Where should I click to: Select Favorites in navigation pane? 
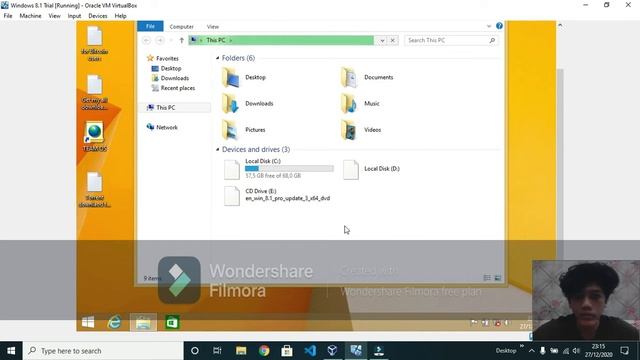coord(162,58)
